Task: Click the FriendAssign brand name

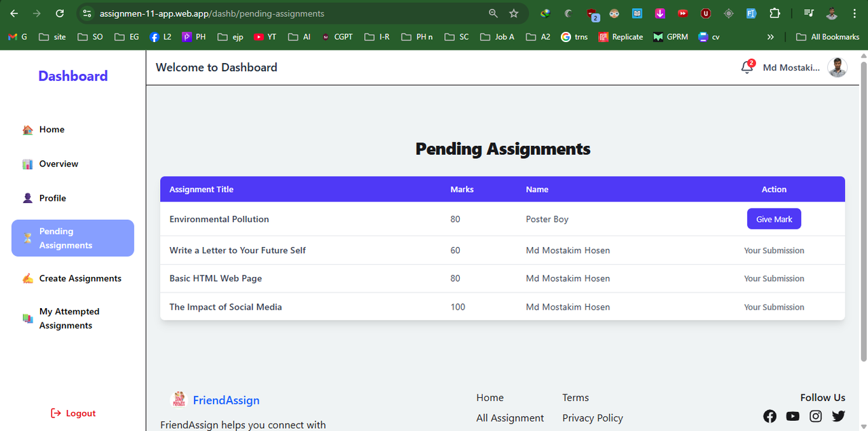Action: (x=226, y=400)
